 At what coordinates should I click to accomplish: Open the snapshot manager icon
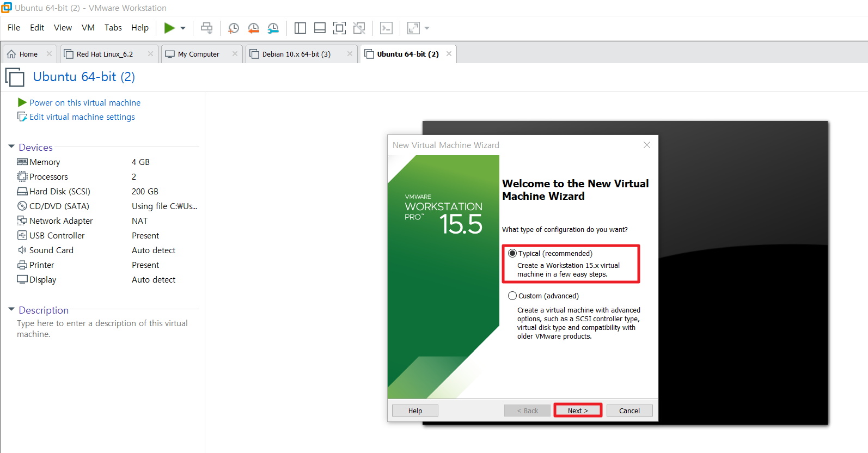273,28
